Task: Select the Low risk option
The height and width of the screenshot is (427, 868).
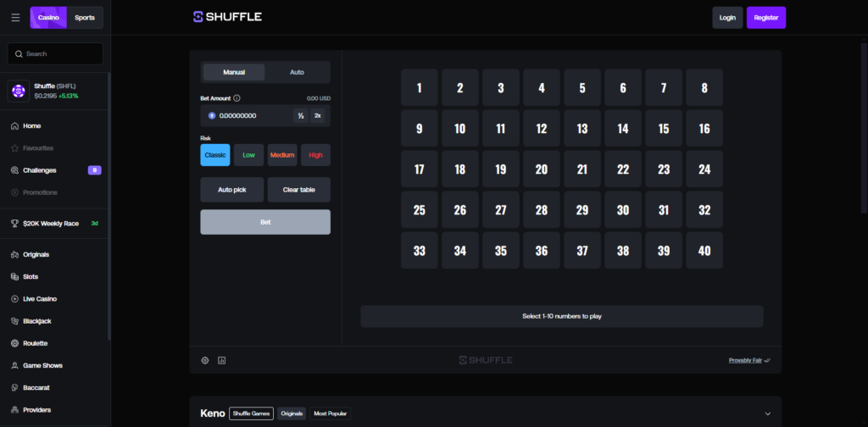Action: coord(248,155)
